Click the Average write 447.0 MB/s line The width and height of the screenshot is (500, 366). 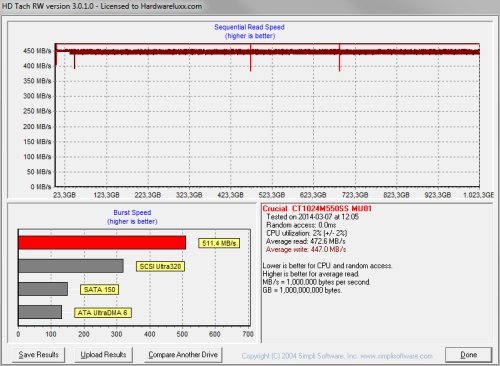(x=306, y=249)
